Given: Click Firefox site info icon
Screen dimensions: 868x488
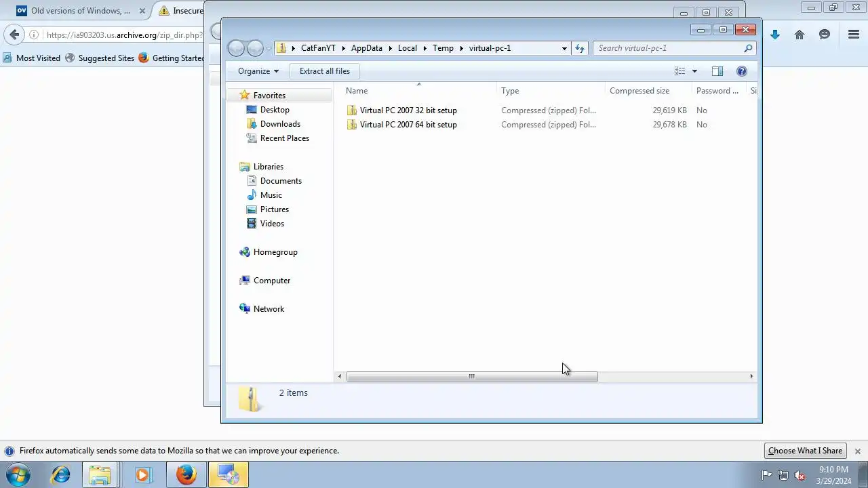Looking at the screenshot, I should pos(34,35).
